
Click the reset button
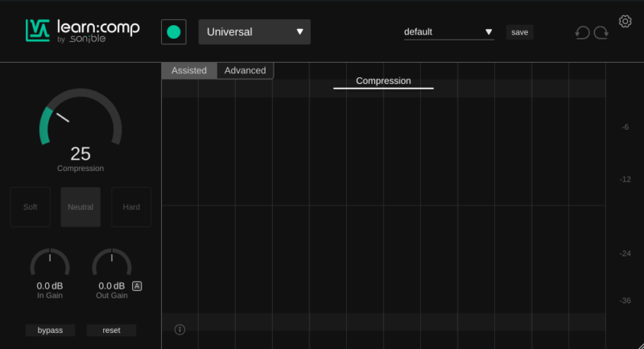pos(111,330)
